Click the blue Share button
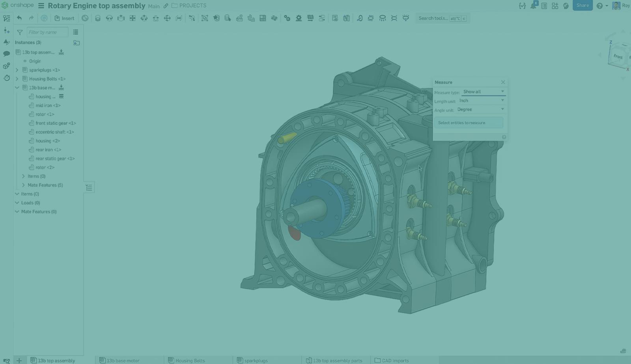Screen dimensions: 631x364 click(x=582, y=6)
